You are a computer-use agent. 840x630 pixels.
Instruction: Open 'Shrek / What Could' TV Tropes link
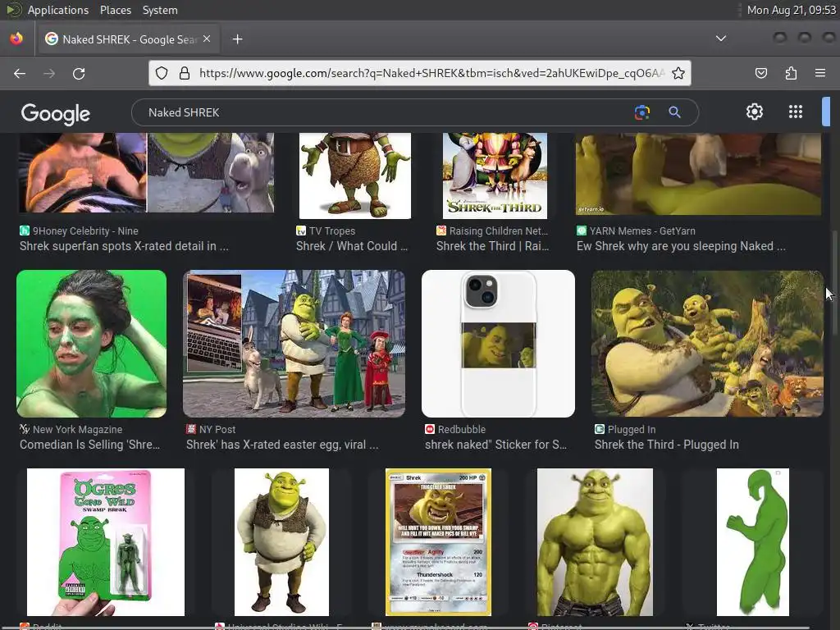click(x=351, y=246)
